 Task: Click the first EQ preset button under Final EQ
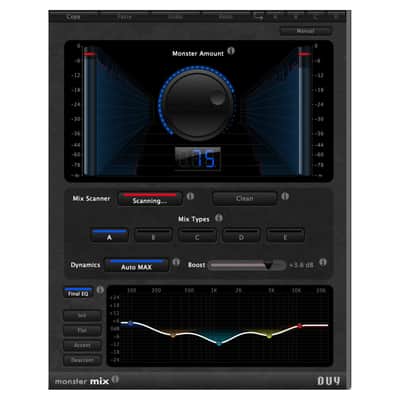82,316
